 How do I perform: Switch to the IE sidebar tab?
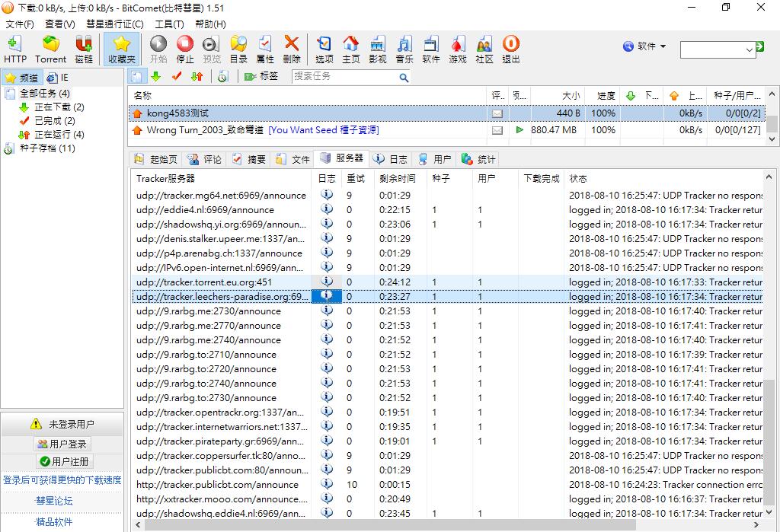(x=57, y=78)
